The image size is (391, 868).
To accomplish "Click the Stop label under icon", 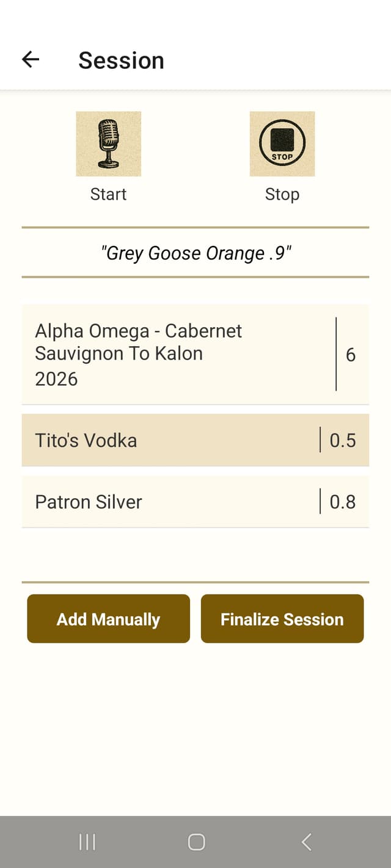I will (x=282, y=194).
